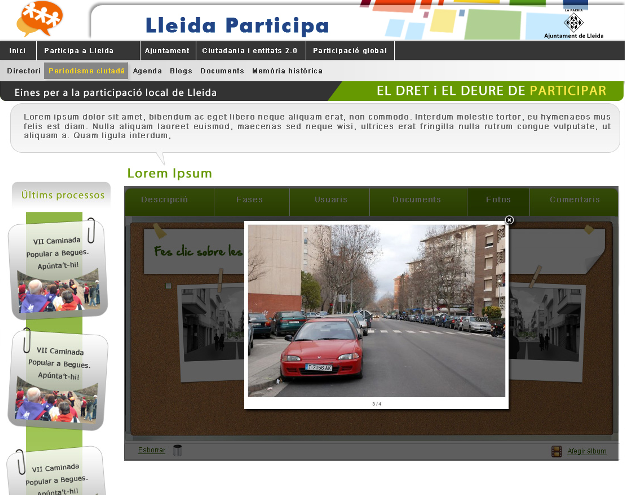625x495 pixels.
Task: Switch to the Fases tab
Action: tap(252, 202)
